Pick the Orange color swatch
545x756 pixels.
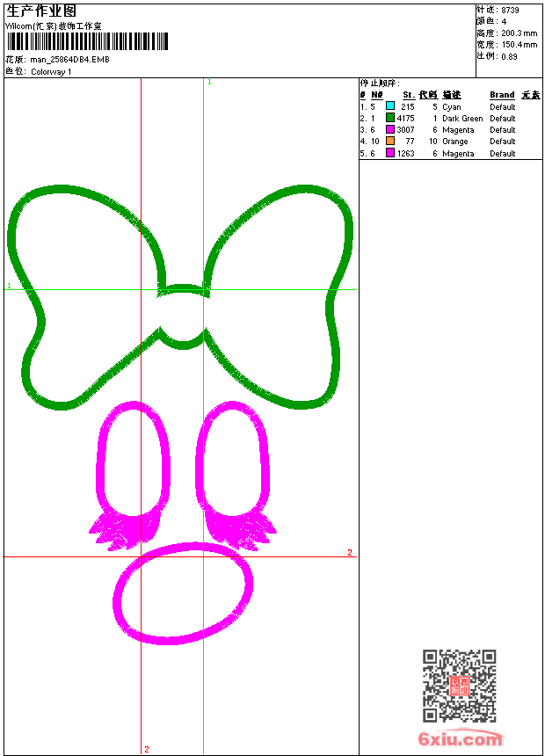[x=390, y=141]
